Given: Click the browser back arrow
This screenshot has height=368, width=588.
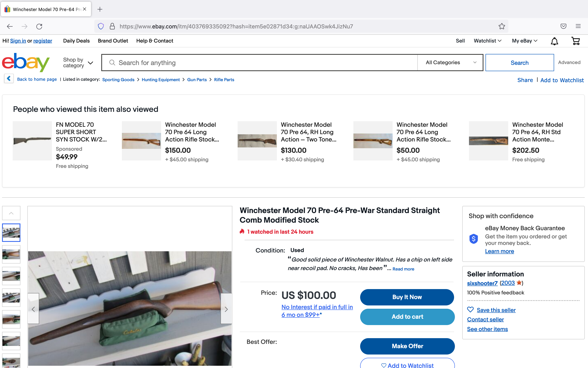Looking at the screenshot, I should [10, 26].
